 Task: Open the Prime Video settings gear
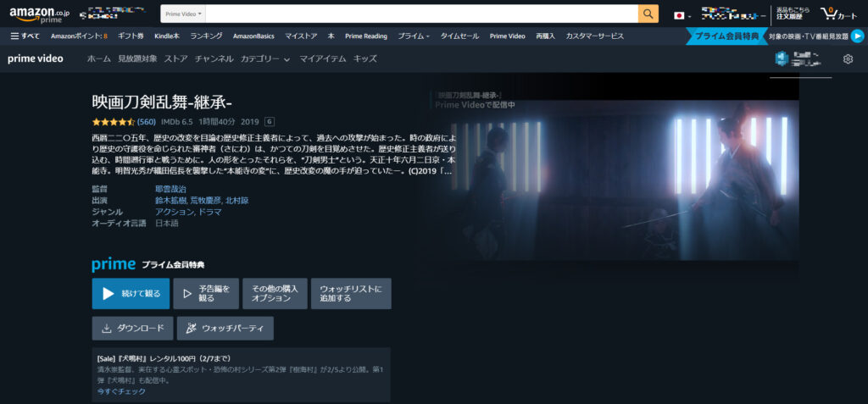(848, 59)
